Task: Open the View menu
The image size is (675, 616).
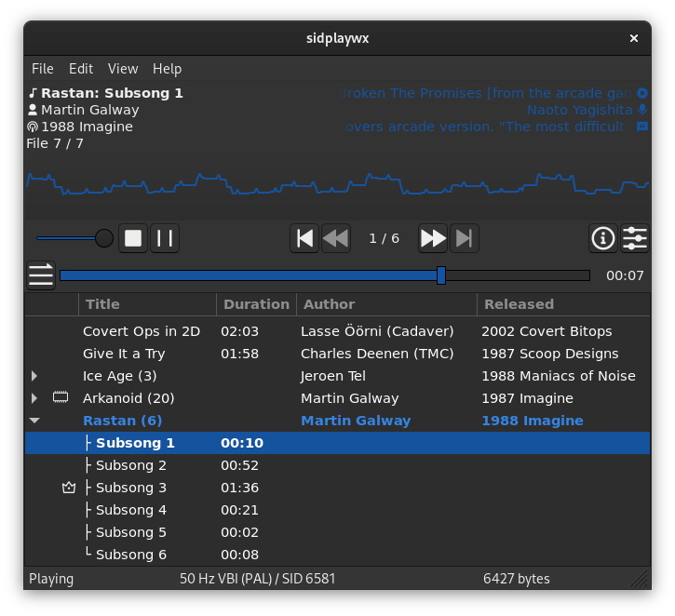Action: click(x=123, y=69)
